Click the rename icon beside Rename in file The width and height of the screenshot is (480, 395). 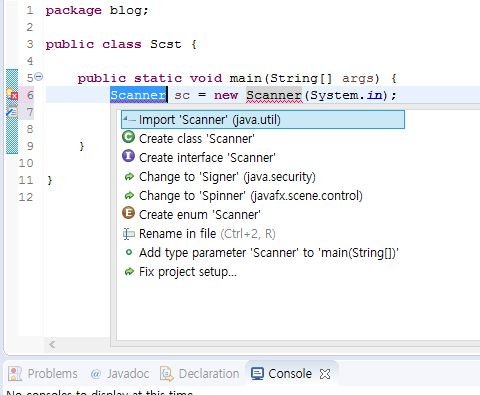129,234
